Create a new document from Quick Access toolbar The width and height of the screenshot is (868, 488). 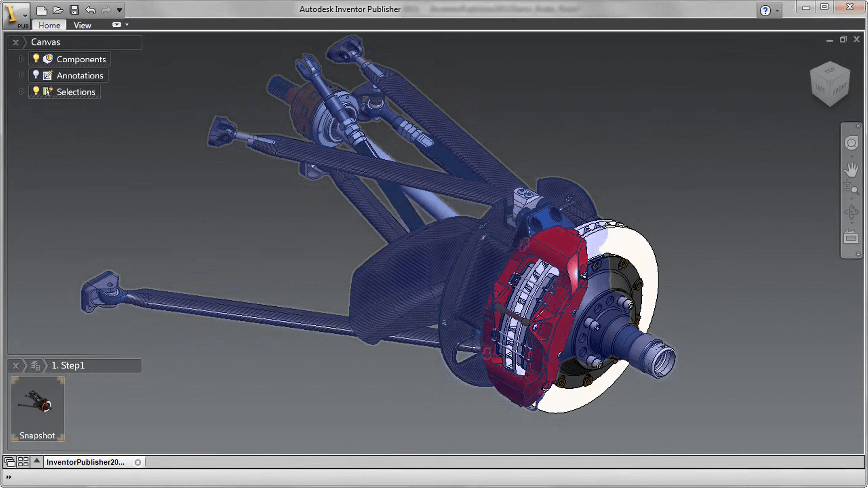pyautogui.click(x=41, y=11)
